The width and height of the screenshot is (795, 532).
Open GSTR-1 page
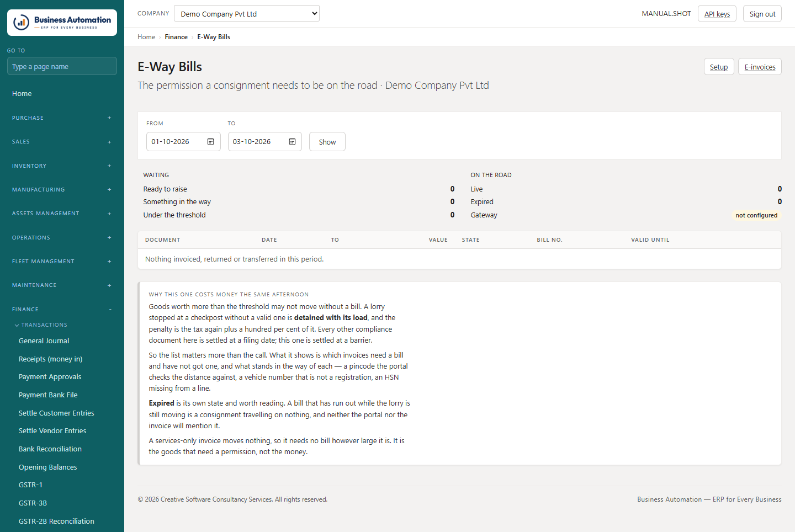(30, 485)
